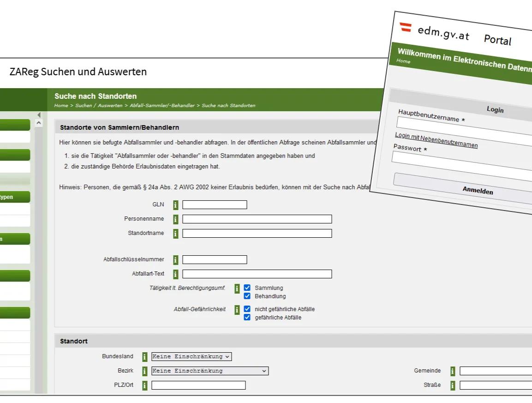The image size is (532, 403).
Task: Click the info icon beside Abfall-Gefährlichkeit
Action: (238, 309)
